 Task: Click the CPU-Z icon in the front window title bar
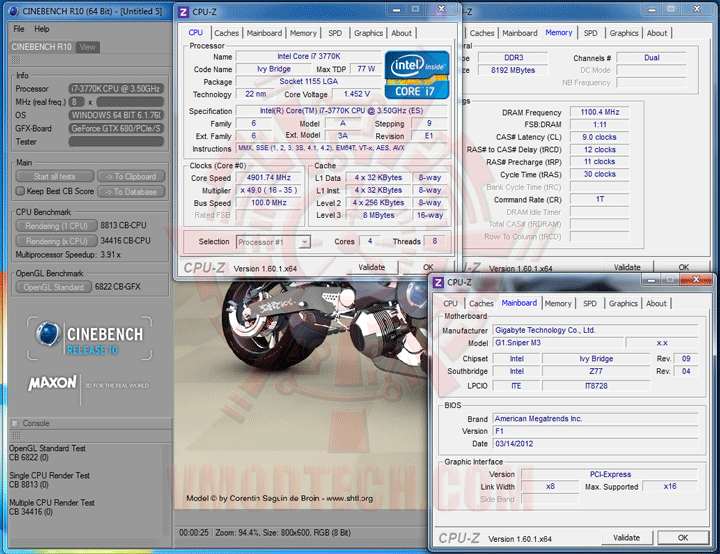(x=183, y=12)
